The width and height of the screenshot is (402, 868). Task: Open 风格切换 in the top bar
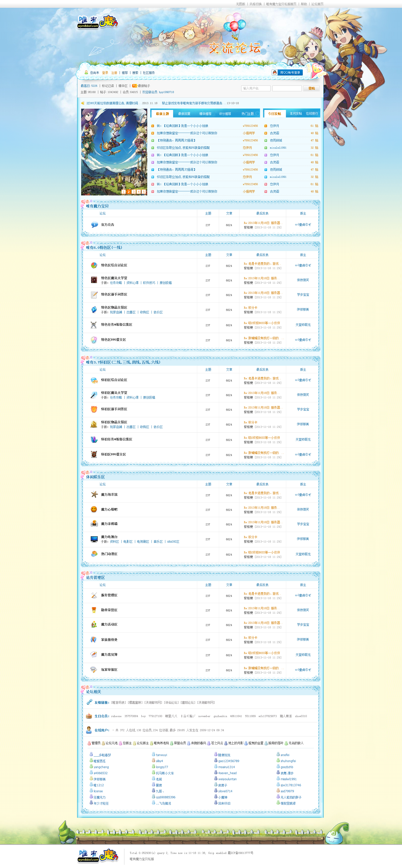pos(256,4)
